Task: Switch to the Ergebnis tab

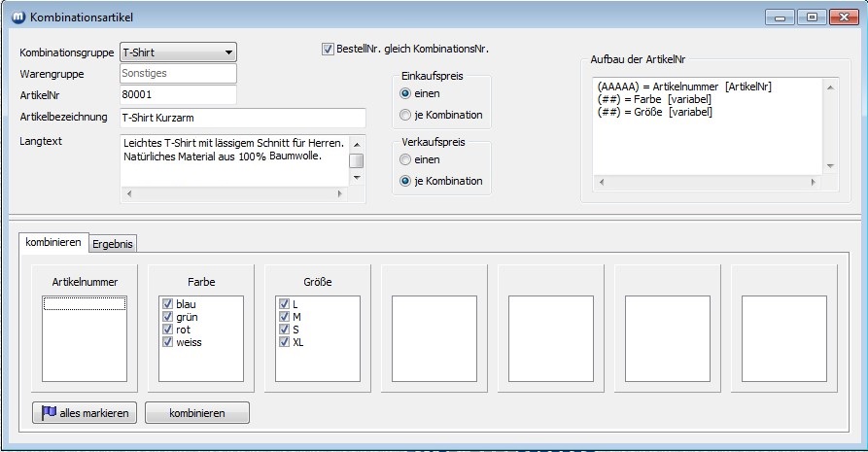Action: click(113, 244)
